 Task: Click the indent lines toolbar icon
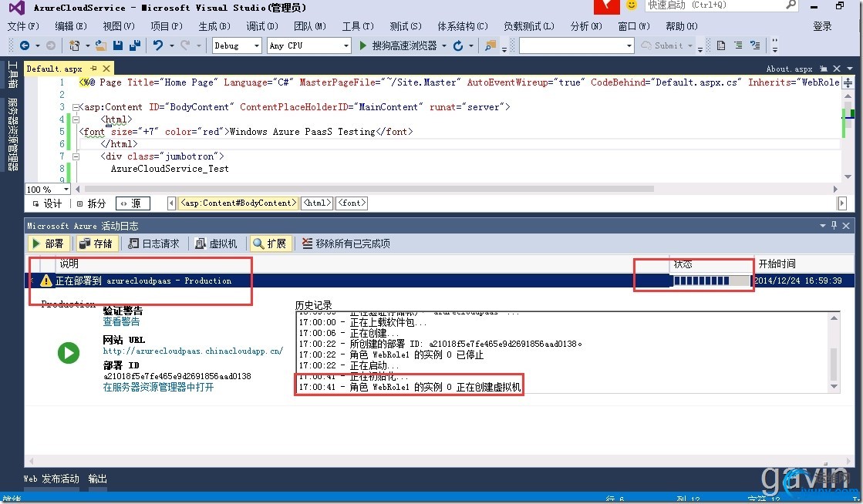tap(738, 45)
